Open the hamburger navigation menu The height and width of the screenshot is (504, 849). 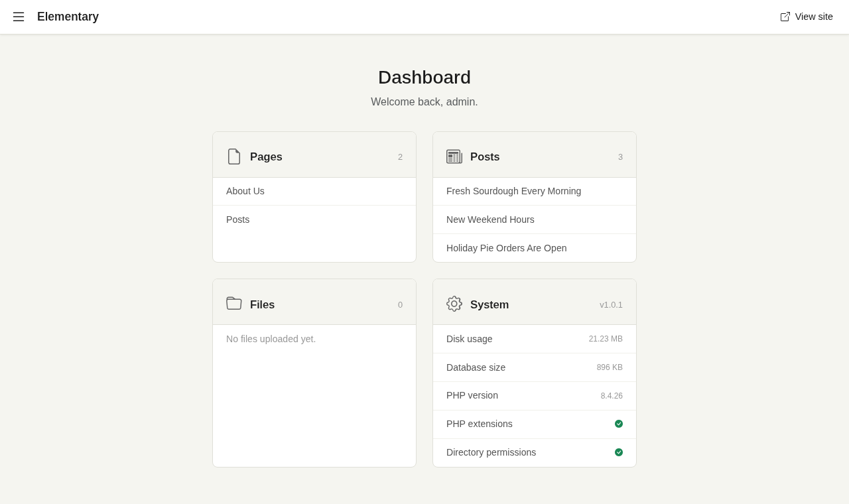coord(19,17)
